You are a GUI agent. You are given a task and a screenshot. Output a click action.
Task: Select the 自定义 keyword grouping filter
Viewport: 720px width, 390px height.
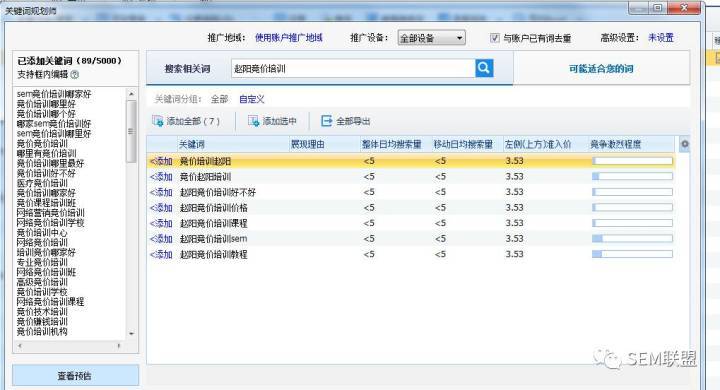(x=252, y=99)
